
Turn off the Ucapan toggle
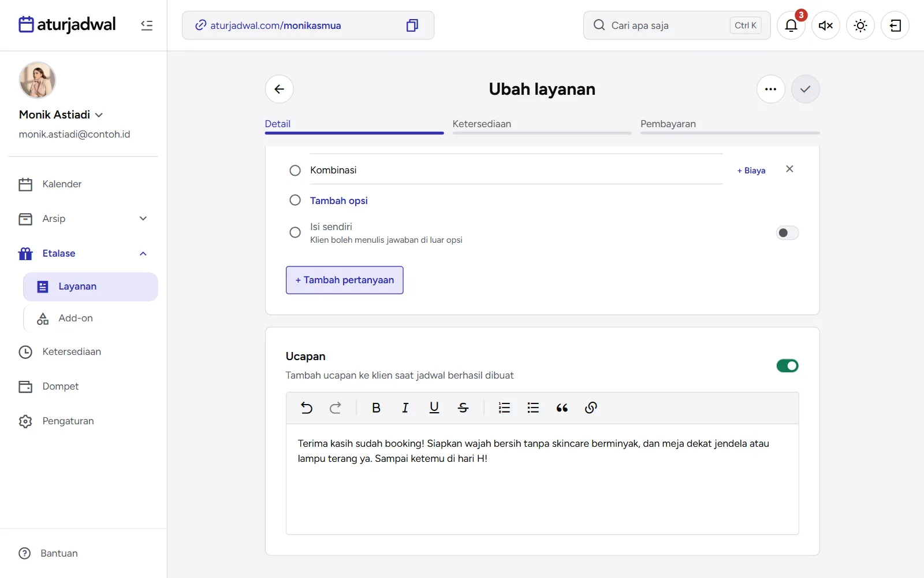point(788,366)
